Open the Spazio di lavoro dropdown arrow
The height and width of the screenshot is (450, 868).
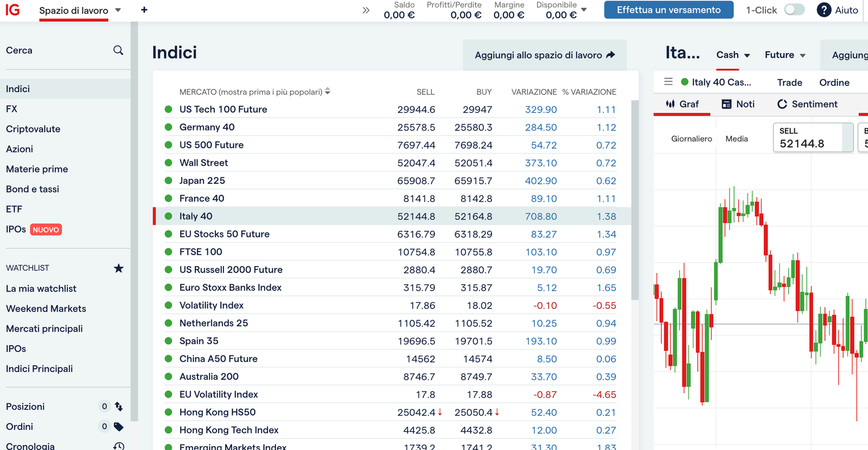point(118,10)
